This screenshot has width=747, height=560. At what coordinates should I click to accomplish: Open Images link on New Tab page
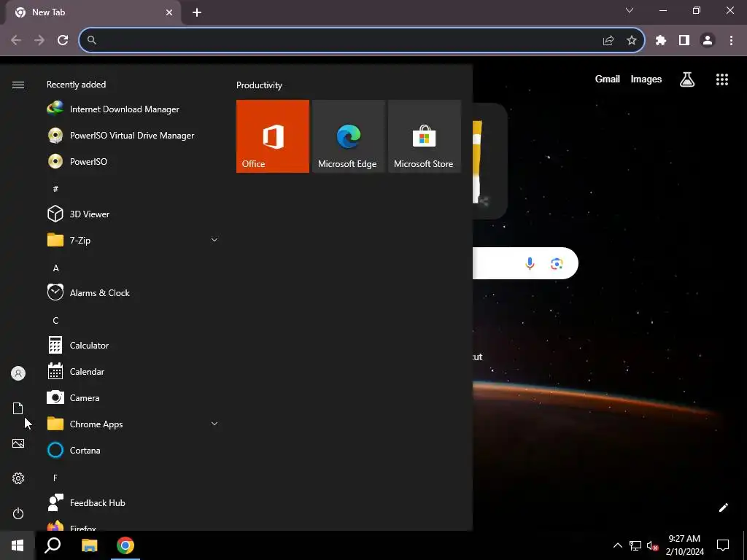(x=646, y=79)
